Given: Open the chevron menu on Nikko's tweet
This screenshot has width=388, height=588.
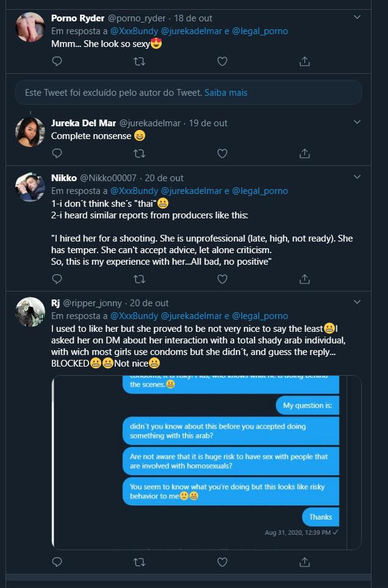Looking at the screenshot, I should [357, 177].
